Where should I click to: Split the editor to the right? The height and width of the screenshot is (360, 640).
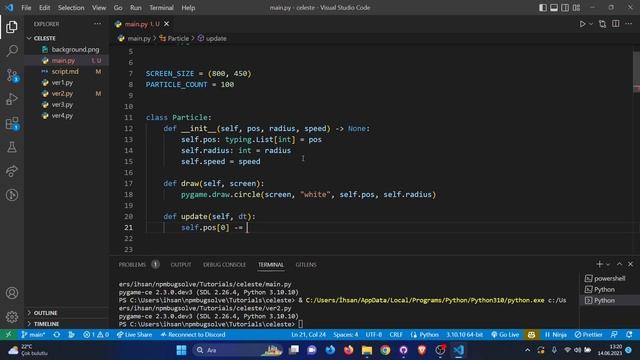pos(616,24)
